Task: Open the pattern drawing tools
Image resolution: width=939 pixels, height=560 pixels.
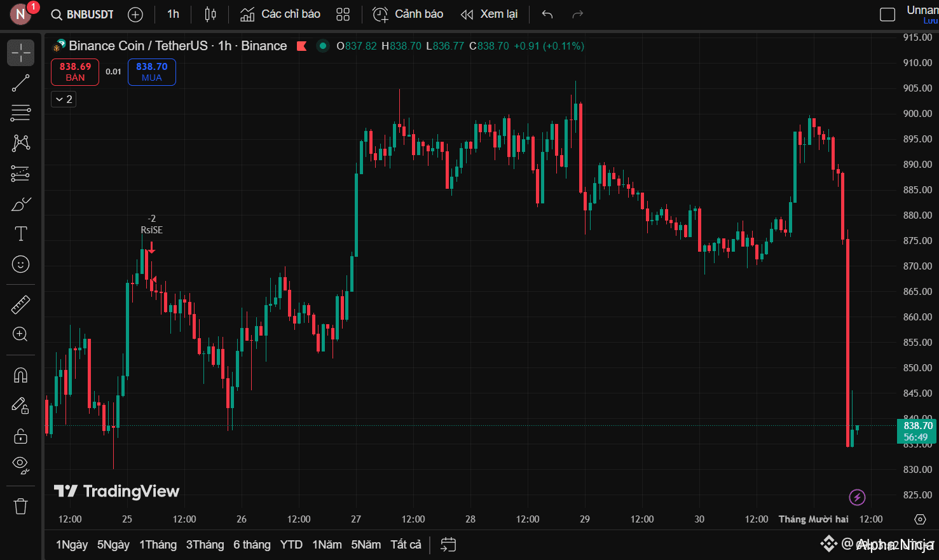Action: (x=20, y=143)
